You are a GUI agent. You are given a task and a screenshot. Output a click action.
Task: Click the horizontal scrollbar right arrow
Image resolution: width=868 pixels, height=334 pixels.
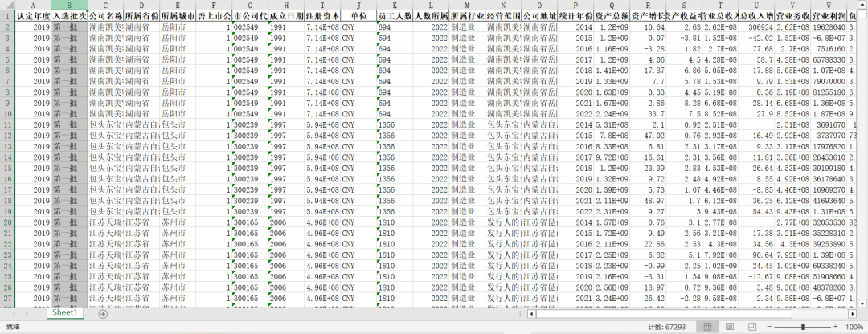(x=853, y=314)
